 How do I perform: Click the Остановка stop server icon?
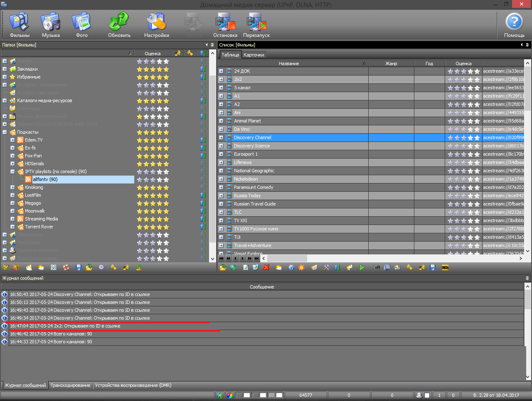[x=225, y=25]
